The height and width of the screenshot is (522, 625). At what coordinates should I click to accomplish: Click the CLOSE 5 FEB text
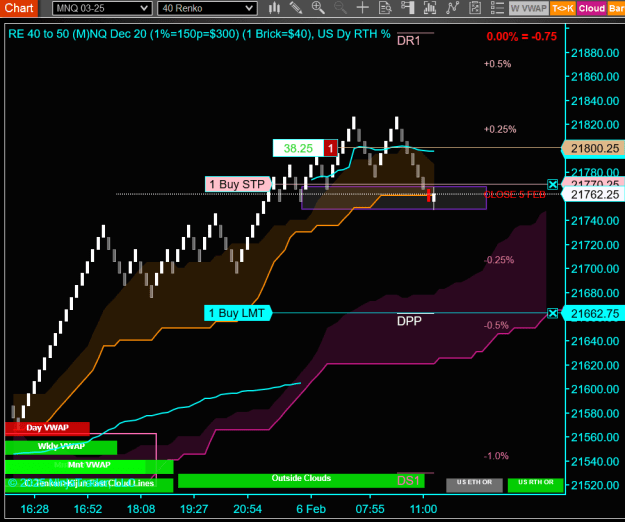coord(514,195)
